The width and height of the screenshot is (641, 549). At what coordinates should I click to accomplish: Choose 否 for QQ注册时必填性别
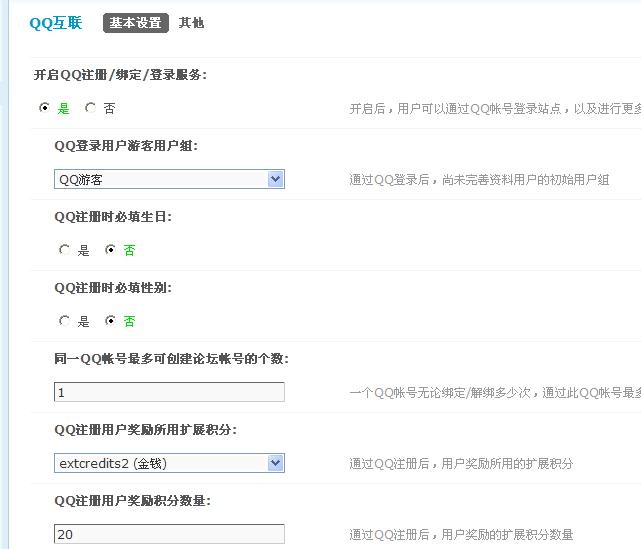pos(111,321)
